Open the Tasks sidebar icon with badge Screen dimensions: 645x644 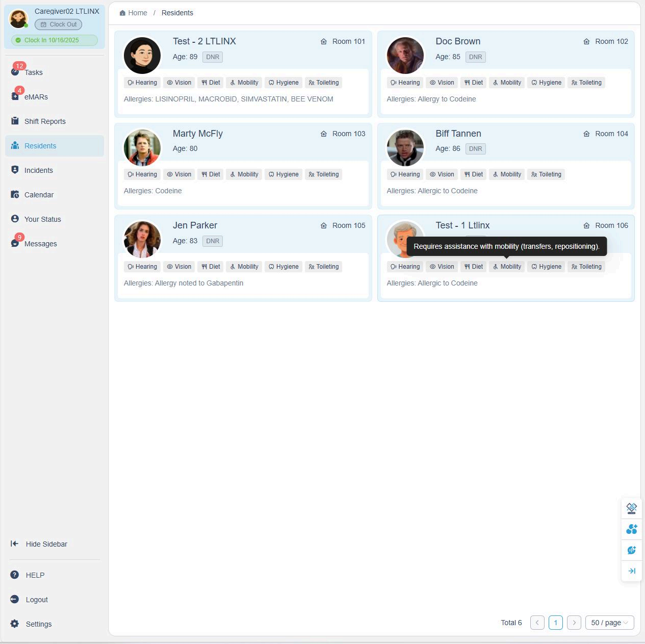click(x=15, y=72)
